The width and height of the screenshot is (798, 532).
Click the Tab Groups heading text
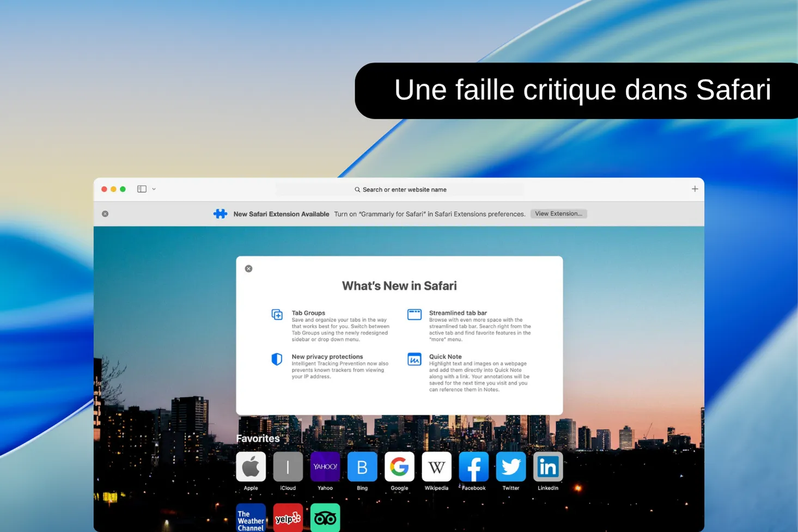(x=308, y=313)
